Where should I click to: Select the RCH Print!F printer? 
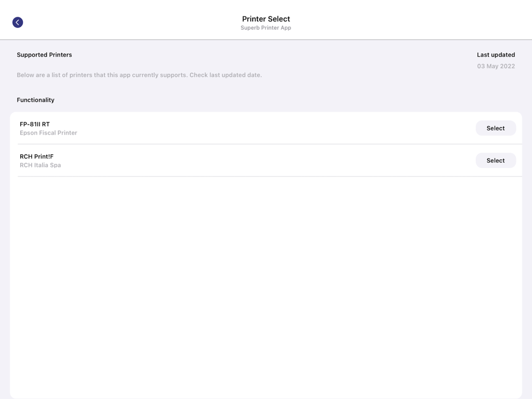(x=496, y=161)
